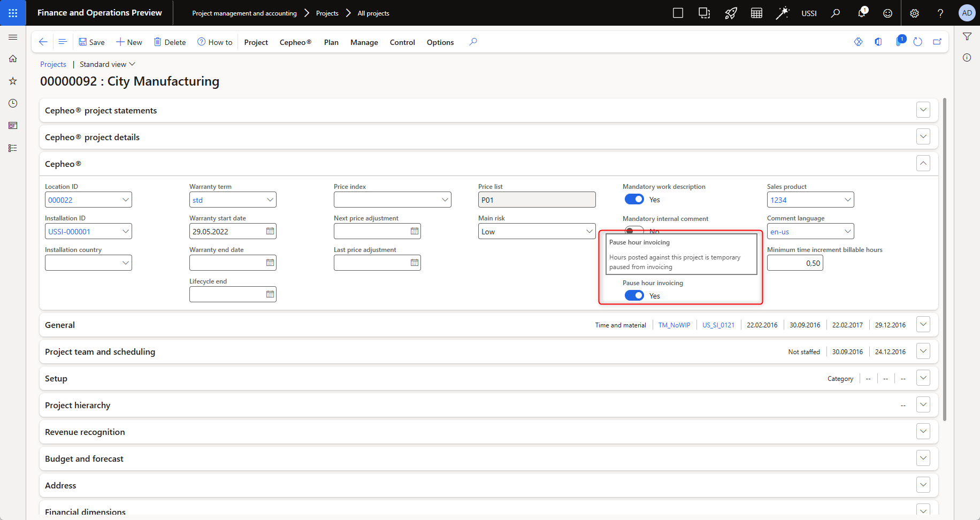Click the back arrow in toolbar
Image resolution: width=980 pixels, height=520 pixels.
[43, 42]
